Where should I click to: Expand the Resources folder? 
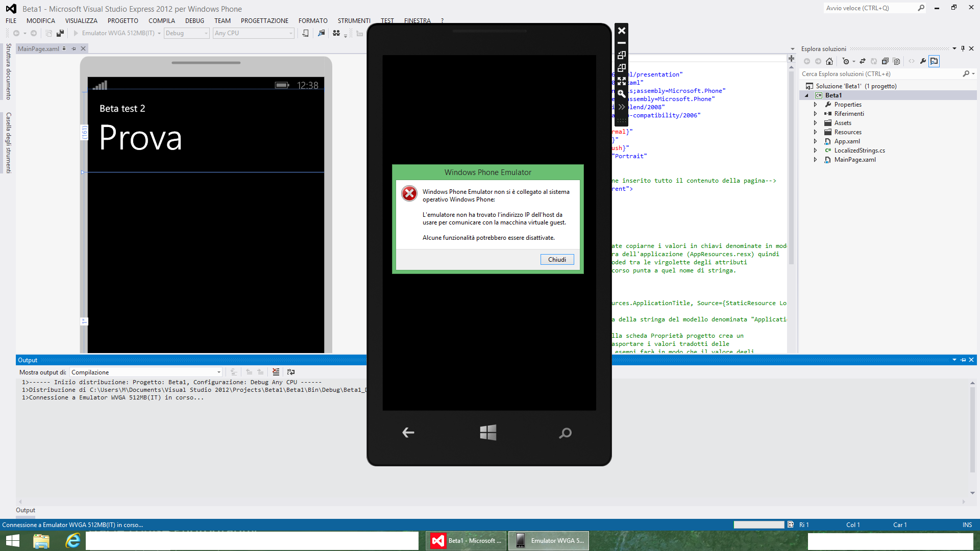click(x=815, y=132)
